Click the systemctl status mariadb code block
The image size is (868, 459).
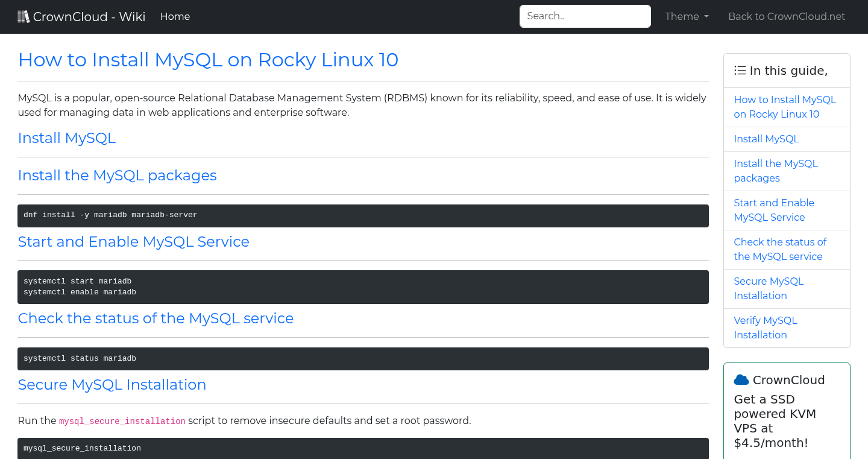click(x=363, y=359)
